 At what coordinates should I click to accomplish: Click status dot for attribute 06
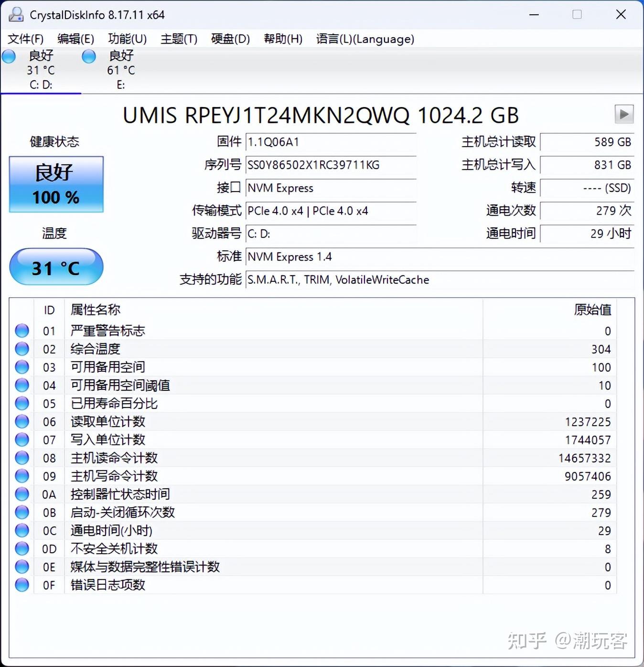(22, 421)
